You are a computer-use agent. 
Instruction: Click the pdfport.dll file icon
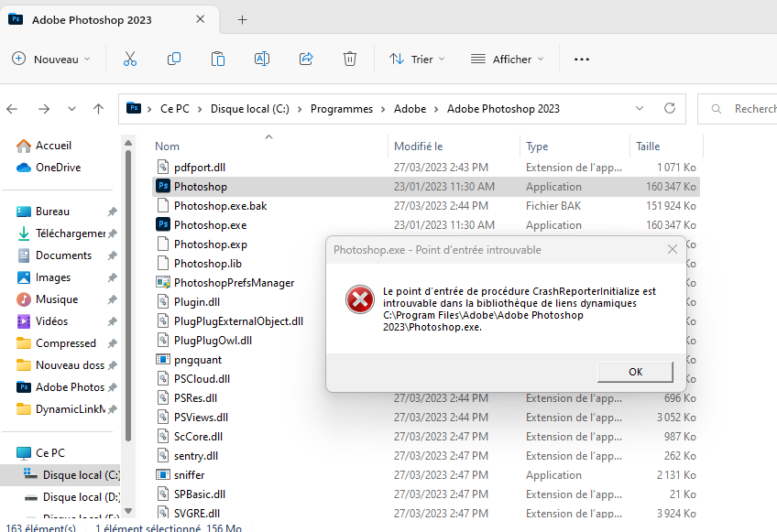[163, 168]
